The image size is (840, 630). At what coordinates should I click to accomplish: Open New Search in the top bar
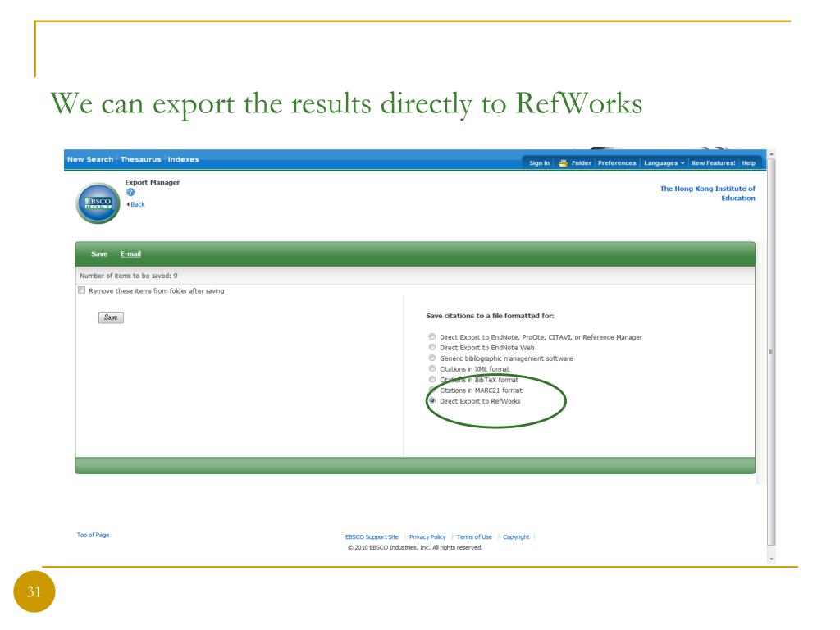(90, 160)
